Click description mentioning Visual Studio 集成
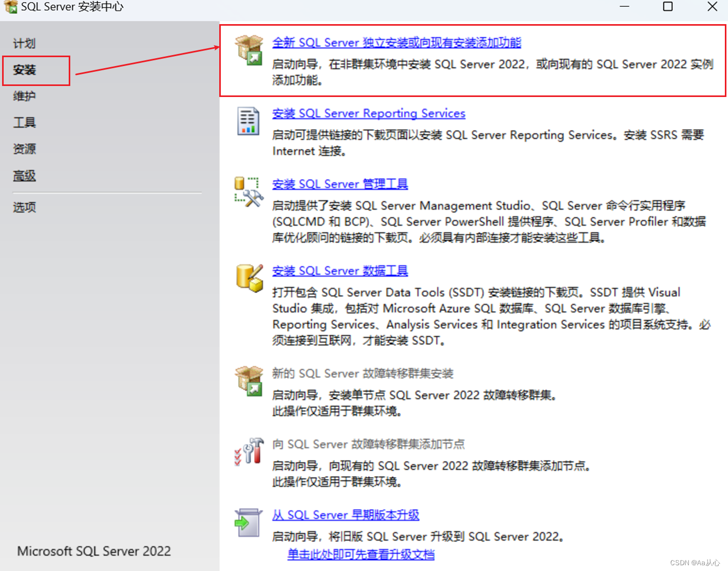Image resolution: width=728 pixels, height=571 pixels. 491,316
